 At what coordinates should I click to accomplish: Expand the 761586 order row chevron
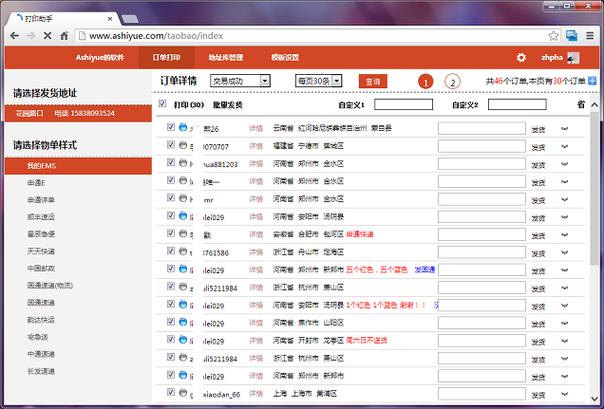[564, 253]
